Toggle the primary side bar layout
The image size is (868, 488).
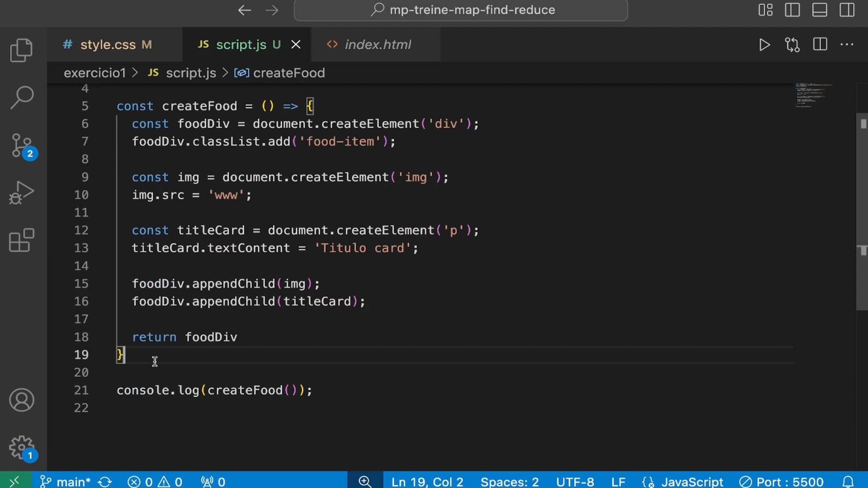tap(792, 10)
